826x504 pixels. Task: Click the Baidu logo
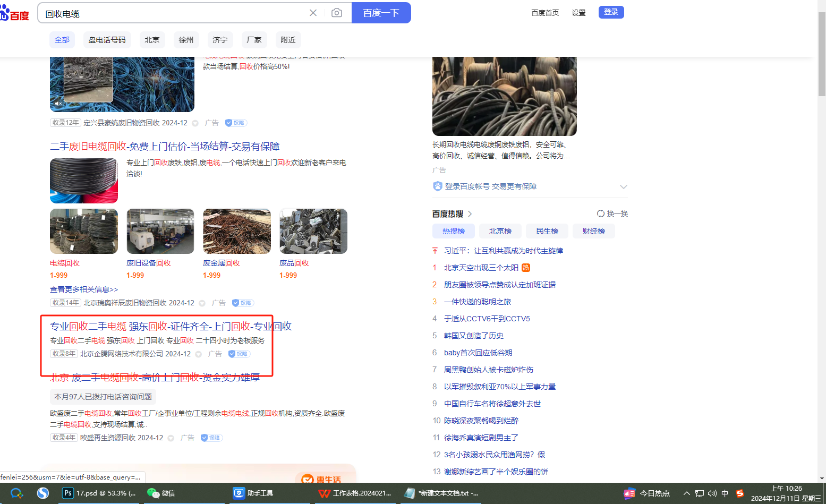point(14,13)
